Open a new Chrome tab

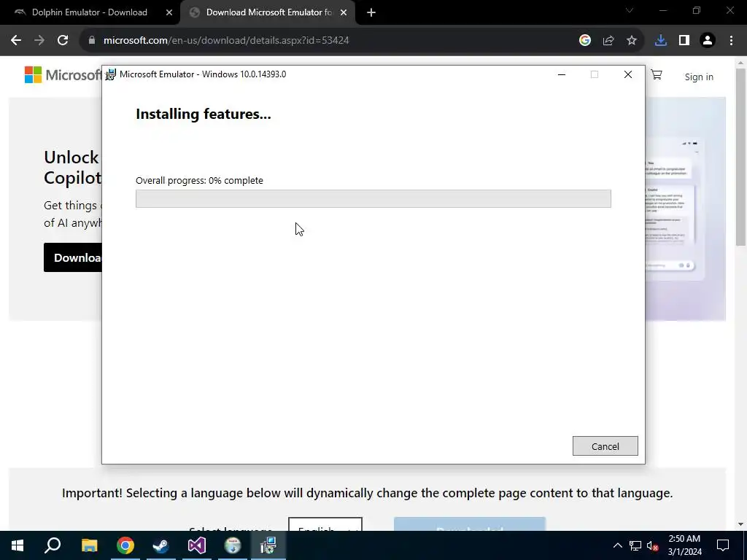pyautogui.click(x=371, y=12)
